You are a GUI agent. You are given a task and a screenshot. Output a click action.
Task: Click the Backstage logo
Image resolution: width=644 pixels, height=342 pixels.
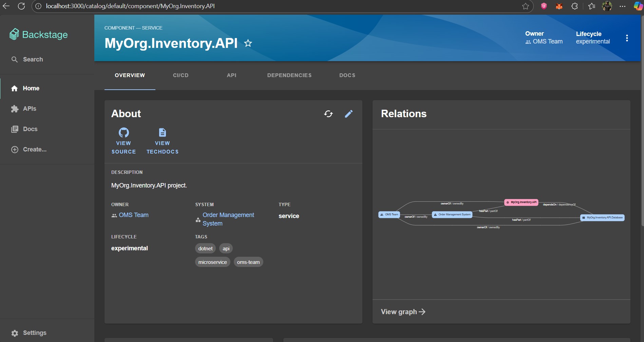[x=38, y=34]
